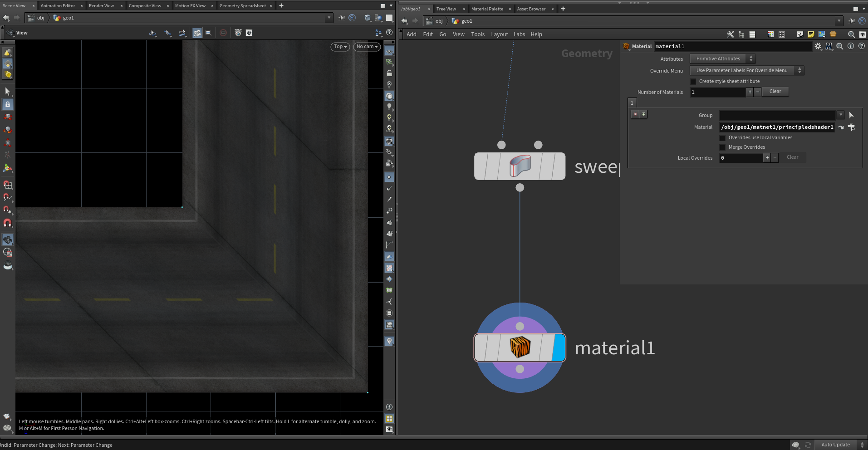Click the lock icon in viewport display options
Screen dimensions: 868x450
pos(389,73)
